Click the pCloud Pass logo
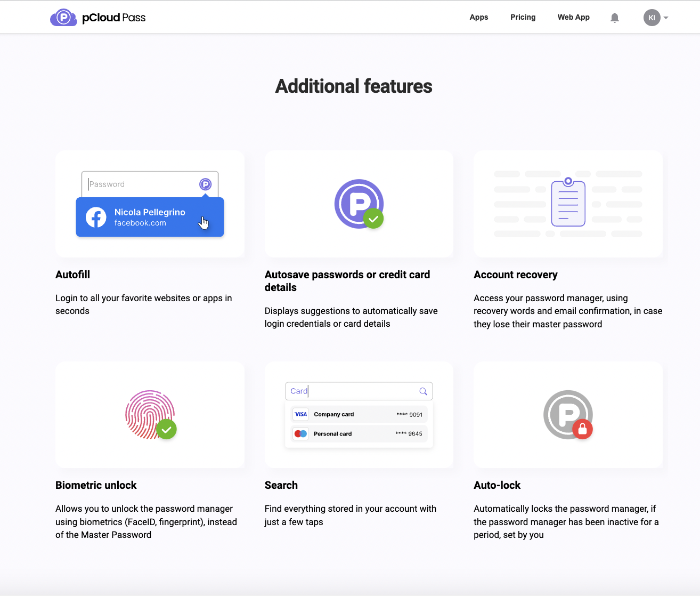This screenshot has width=700, height=596. pyautogui.click(x=97, y=17)
